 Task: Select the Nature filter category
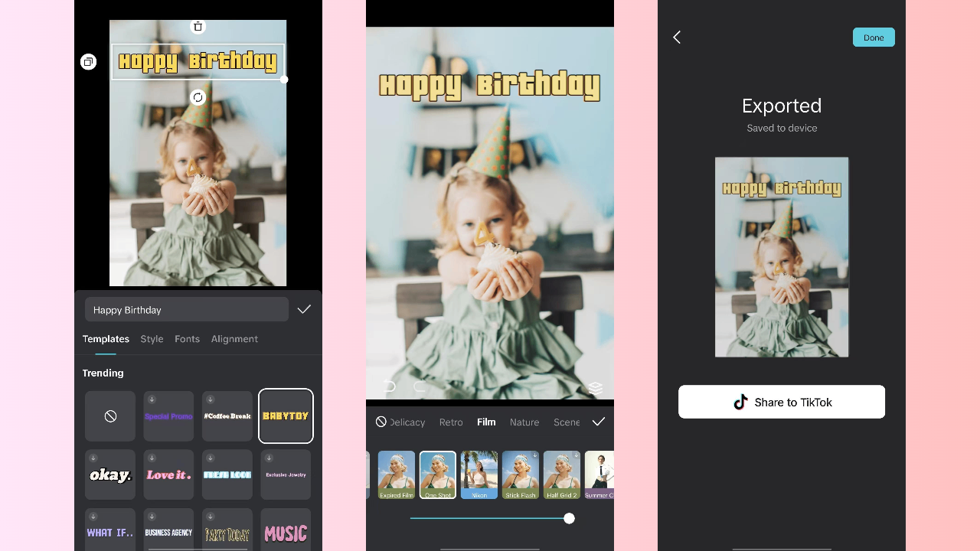point(524,422)
